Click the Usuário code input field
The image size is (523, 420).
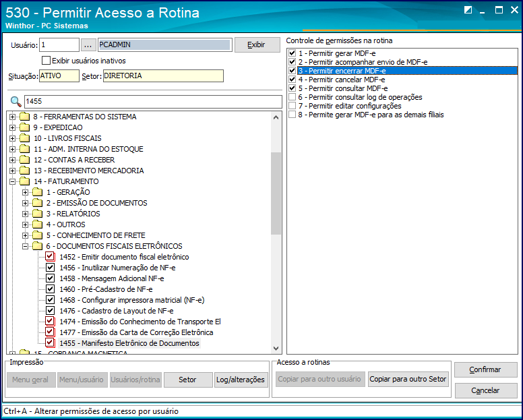coord(59,44)
